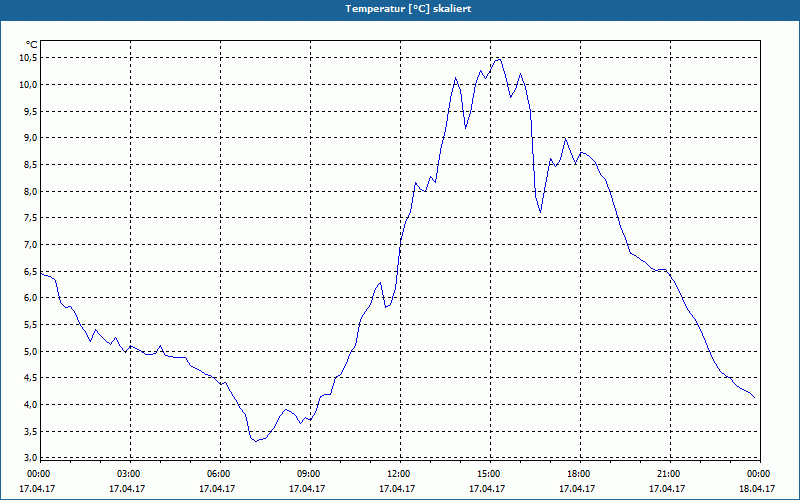
Task: Select the 4,0 y-axis label
Action: tap(31, 405)
